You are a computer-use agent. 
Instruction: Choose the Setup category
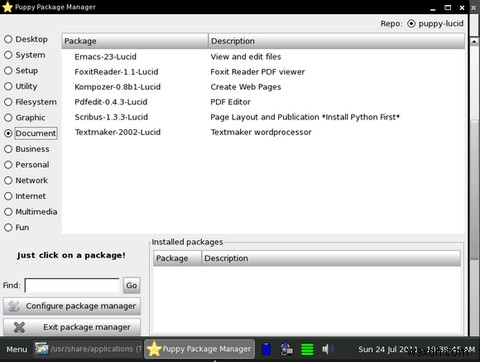coord(8,71)
